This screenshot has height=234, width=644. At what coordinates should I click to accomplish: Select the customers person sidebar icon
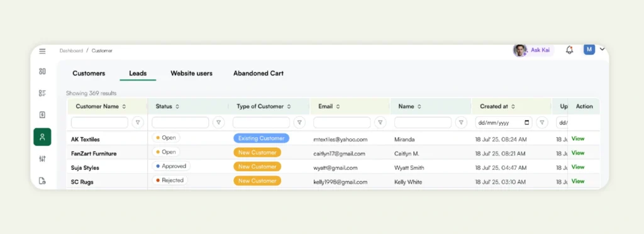[x=42, y=136]
